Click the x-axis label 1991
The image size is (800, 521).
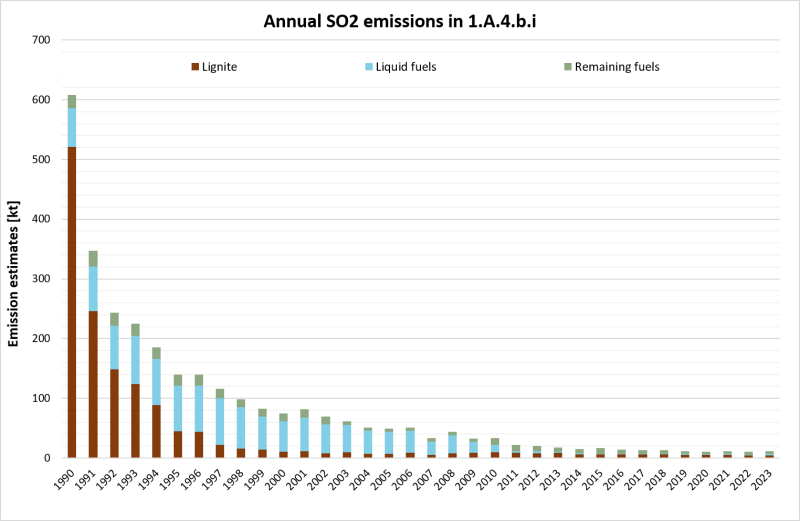point(86,479)
